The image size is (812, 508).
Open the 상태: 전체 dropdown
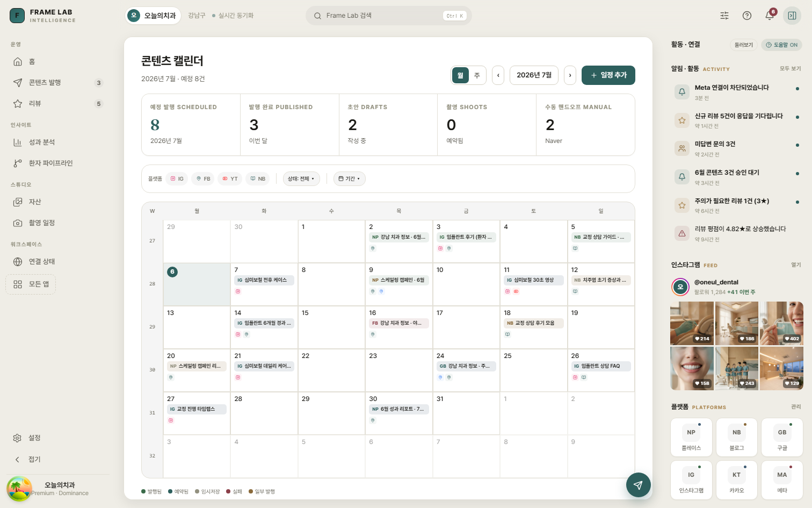(301, 178)
